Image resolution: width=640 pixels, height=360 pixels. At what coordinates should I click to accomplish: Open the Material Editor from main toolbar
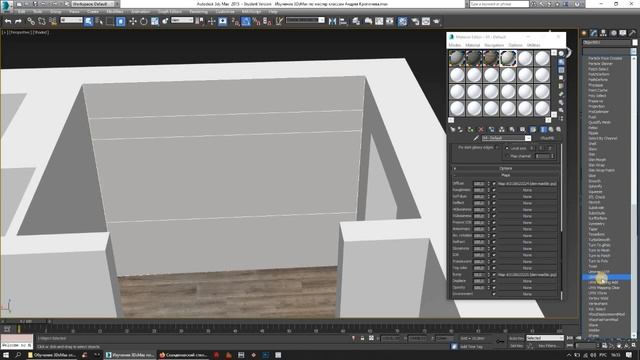[402, 21]
